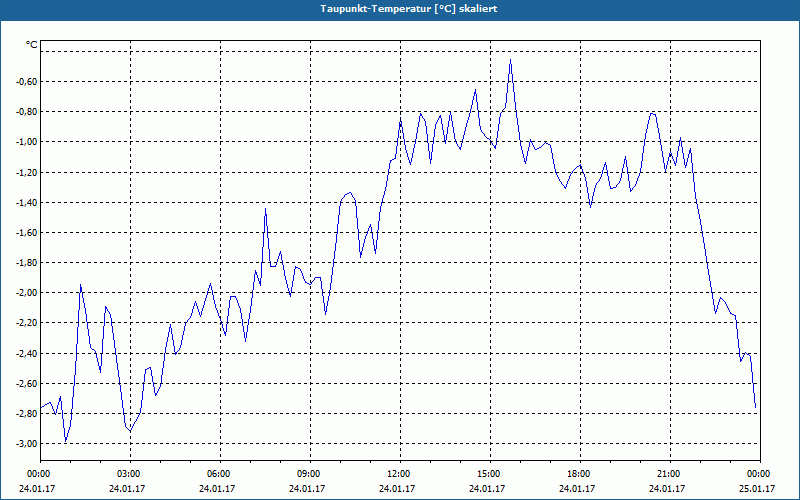This screenshot has height=500, width=800.
Task: Select the -1,40 y-axis label
Action: [x=26, y=203]
